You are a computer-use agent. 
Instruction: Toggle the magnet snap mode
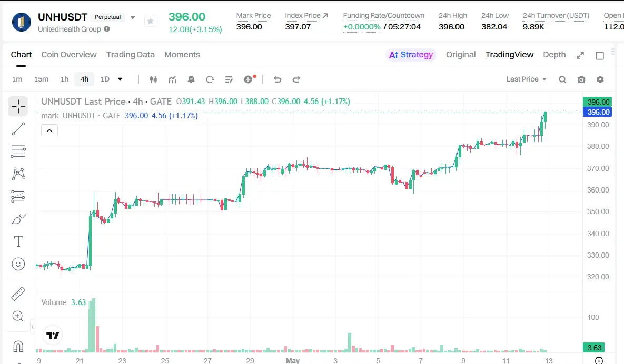pos(18,346)
